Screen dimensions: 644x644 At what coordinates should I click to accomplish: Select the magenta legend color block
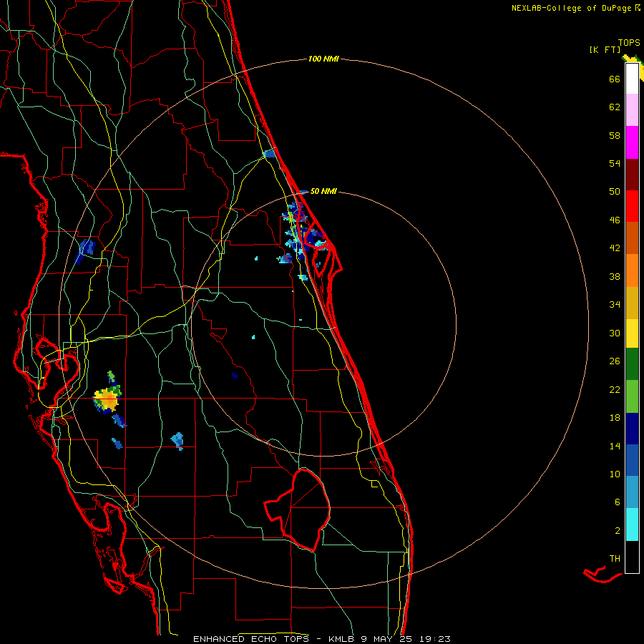click(x=632, y=142)
